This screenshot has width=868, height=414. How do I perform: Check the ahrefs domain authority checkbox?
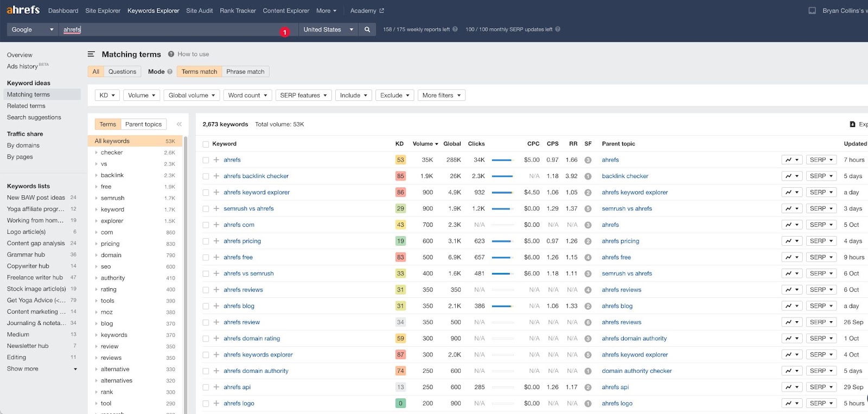click(x=206, y=371)
